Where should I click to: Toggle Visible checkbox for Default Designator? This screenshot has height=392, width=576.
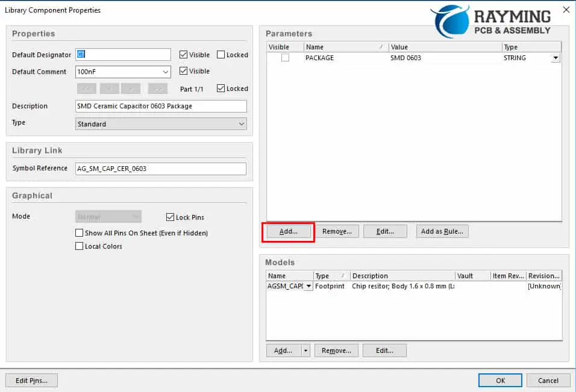pyautogui.click(x=184, y=55)
